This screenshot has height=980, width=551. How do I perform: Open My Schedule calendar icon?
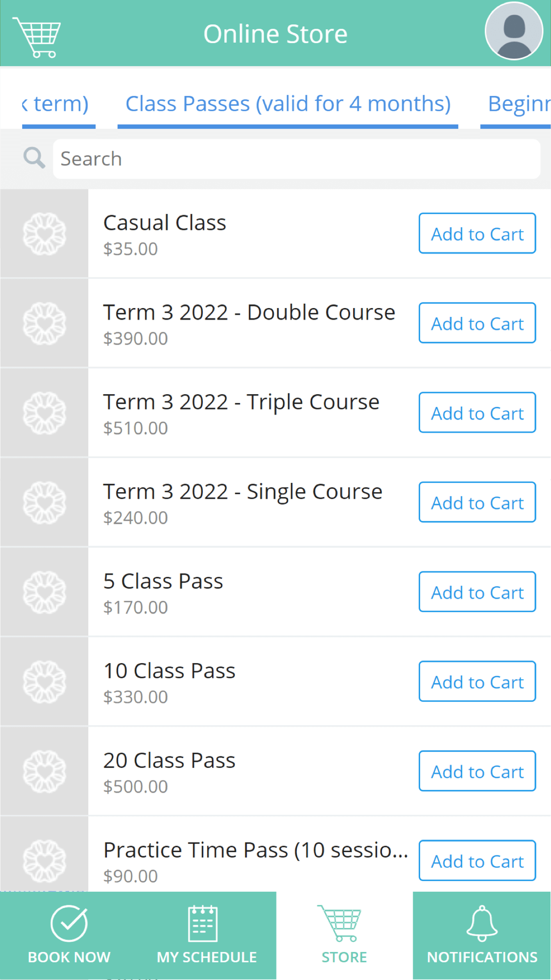(203, 923)
